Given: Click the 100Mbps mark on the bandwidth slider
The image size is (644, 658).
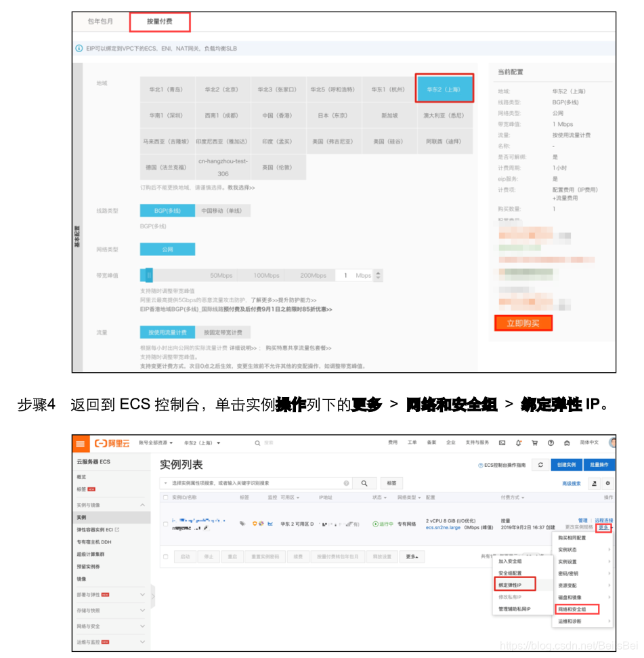Looking at the screenshot, I should (266, 275).
